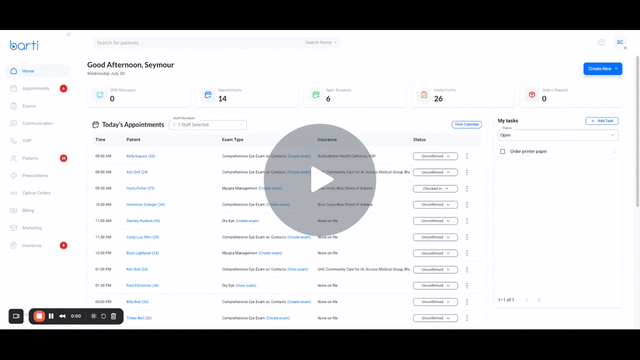Open Patients in the sidebar

tap(30, 158)
